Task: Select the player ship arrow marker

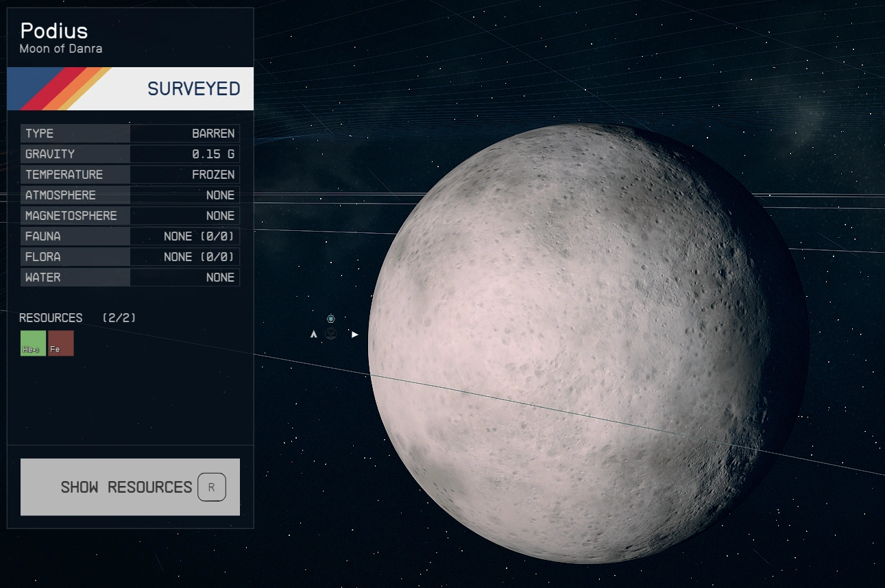Action: 313,334
